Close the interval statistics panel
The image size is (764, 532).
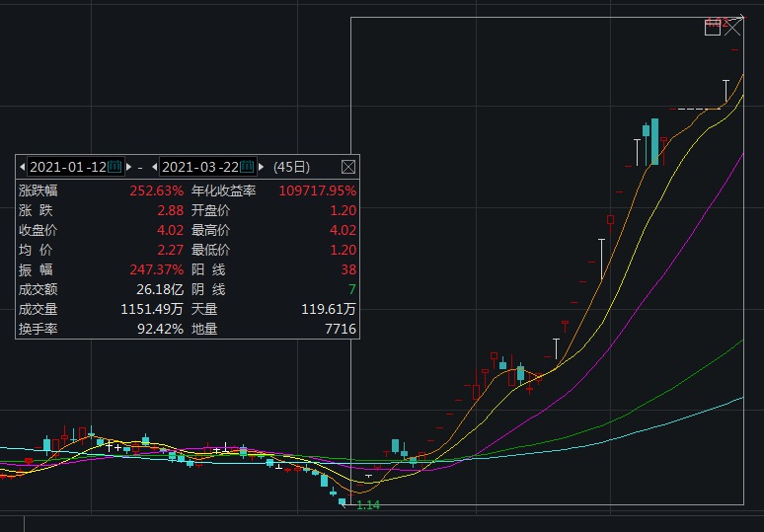tap(347, 167)
